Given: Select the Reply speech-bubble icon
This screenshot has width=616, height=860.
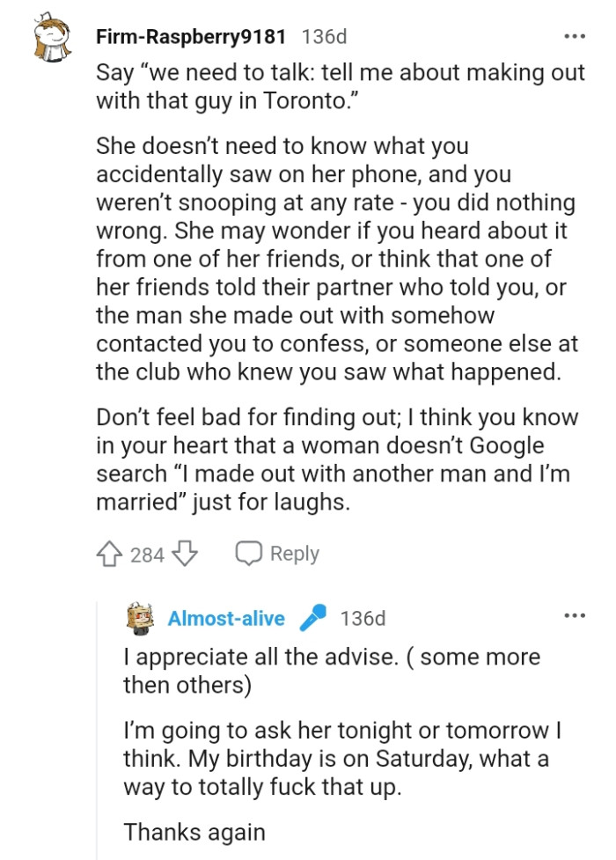Looking at the screenshot, I should pyautogui.click(x=251, y=553).
